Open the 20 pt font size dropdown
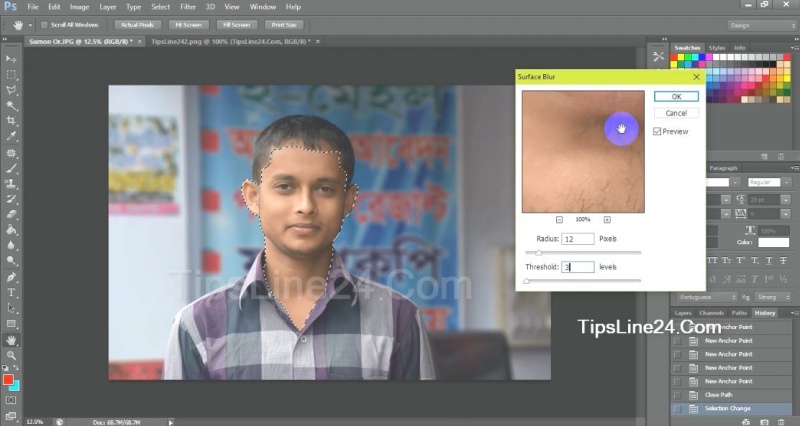 pos(786,199)
